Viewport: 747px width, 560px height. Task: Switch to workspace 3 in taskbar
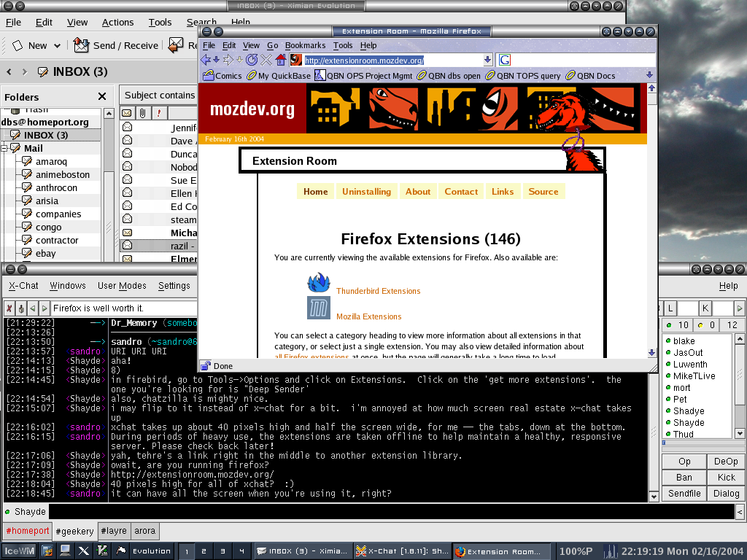click(222, 551)
